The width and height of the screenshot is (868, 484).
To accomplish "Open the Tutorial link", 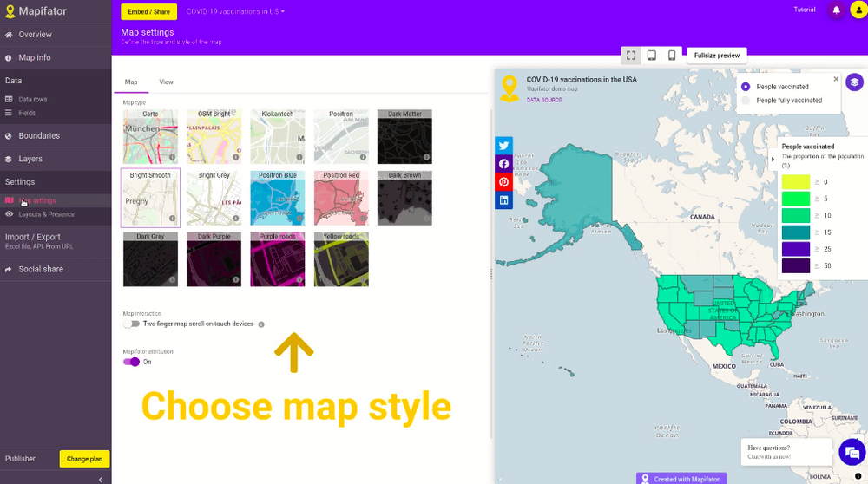I will tap(805, 10).
